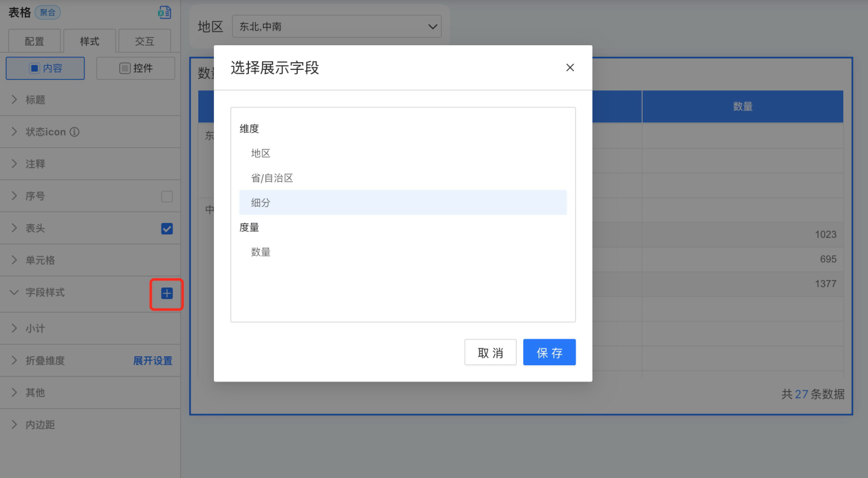Click the 取消 button
Image resolution: width=868 pixels, height=478 pixels.
point(490,353)
